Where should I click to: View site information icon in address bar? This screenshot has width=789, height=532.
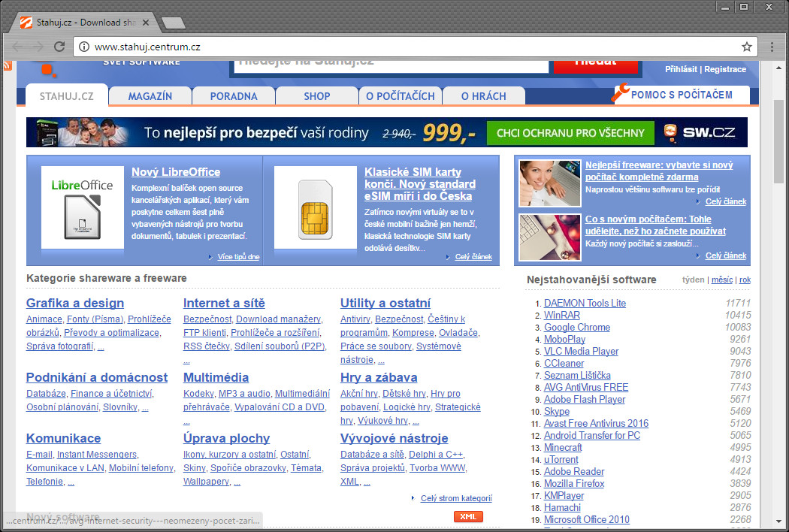coord(84,47)
